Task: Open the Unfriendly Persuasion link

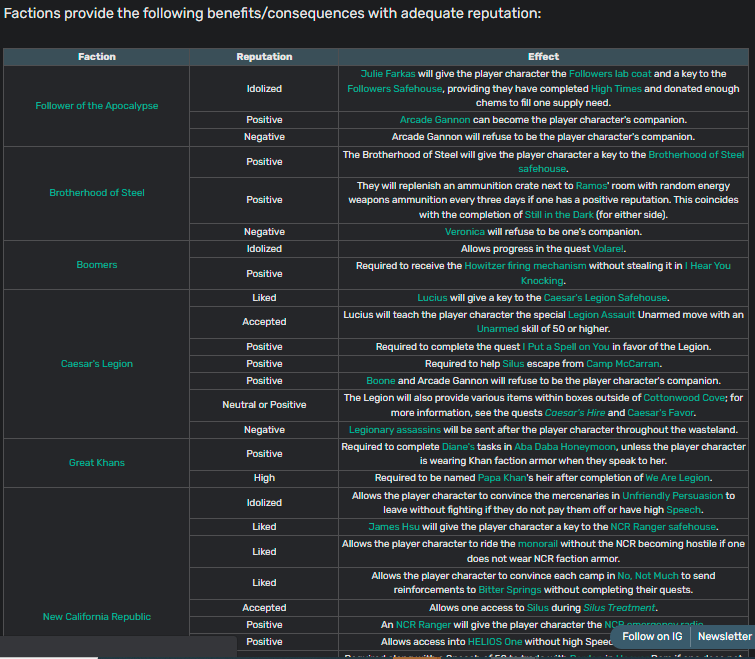Action: pyautogui.click(x=672, y=496)
